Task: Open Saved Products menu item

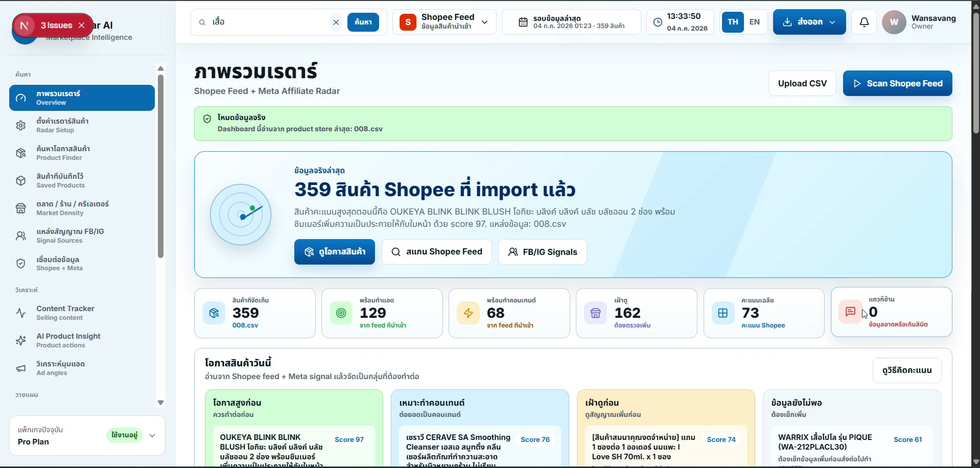Action: (x=82, y=180)
